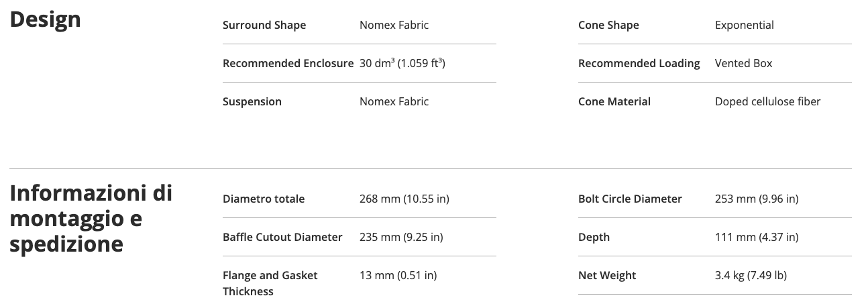The height and width of the screenshot is (304, 868).
Task: Click the Cone Material label
Action: tap(614, 102)
